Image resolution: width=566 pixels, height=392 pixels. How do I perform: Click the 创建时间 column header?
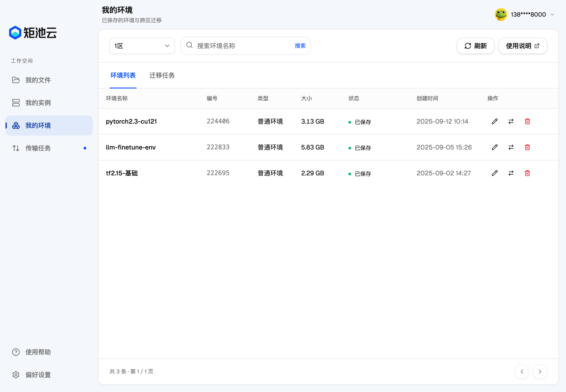point(427,98)
